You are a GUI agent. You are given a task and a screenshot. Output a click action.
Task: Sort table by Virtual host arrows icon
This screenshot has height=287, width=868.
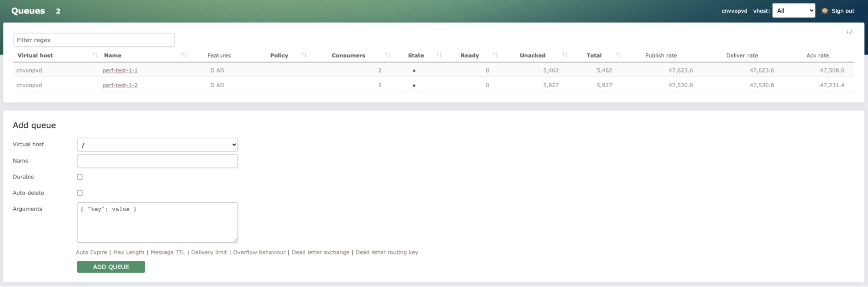[x=95, y=55]
